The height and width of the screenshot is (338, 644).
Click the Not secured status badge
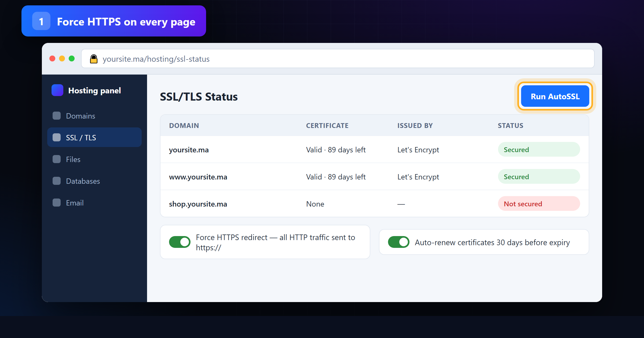point(539,204)
